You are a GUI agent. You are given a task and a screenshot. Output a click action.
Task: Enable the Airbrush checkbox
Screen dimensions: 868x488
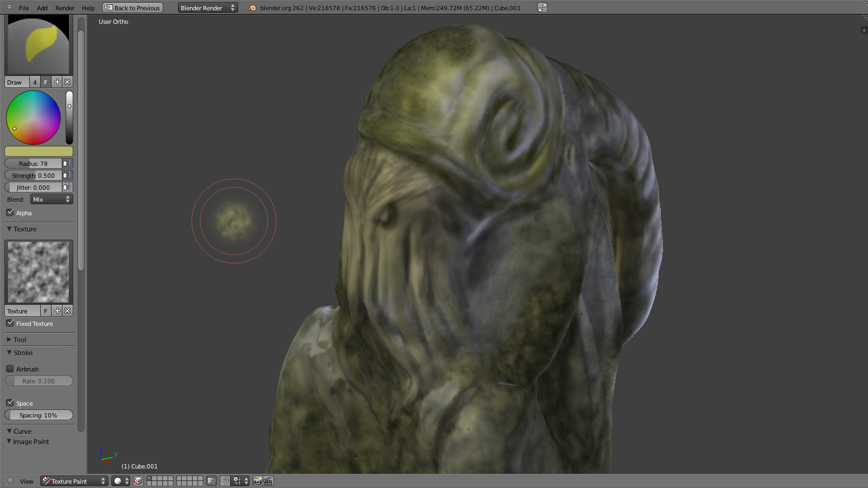10,369
